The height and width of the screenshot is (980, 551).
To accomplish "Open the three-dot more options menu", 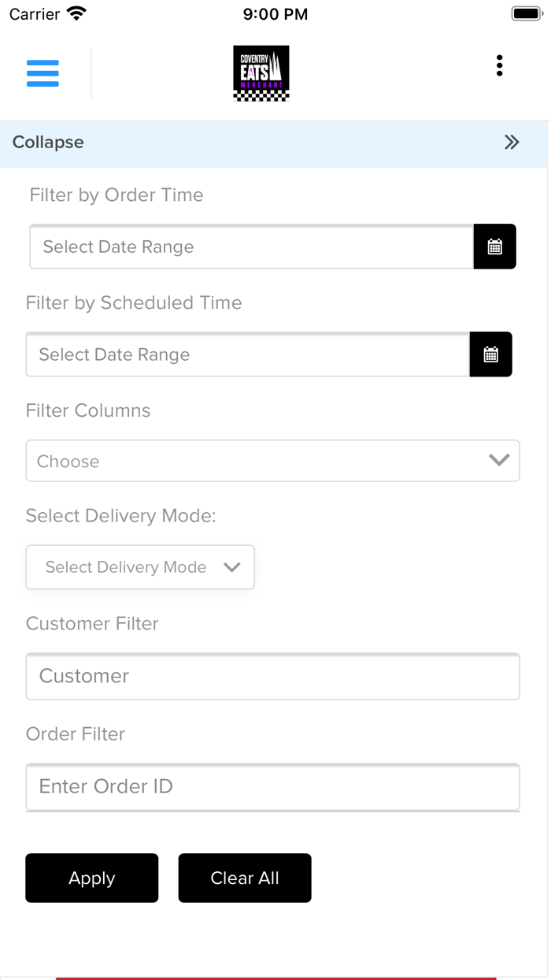I will [x=499, y=66].
